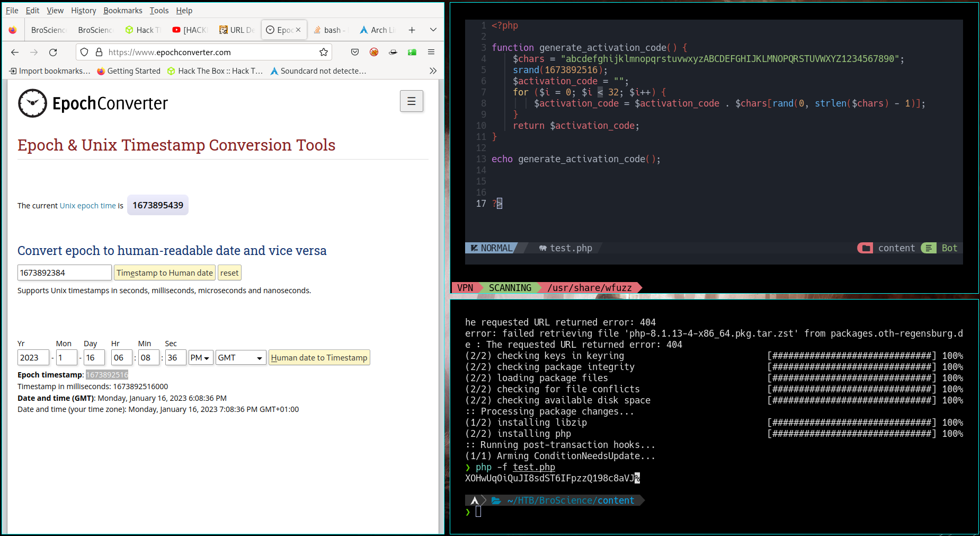Click the green lines icon near Bot
Image resolution: width=980 pixels, height=536 pixels.
point(929,248)
